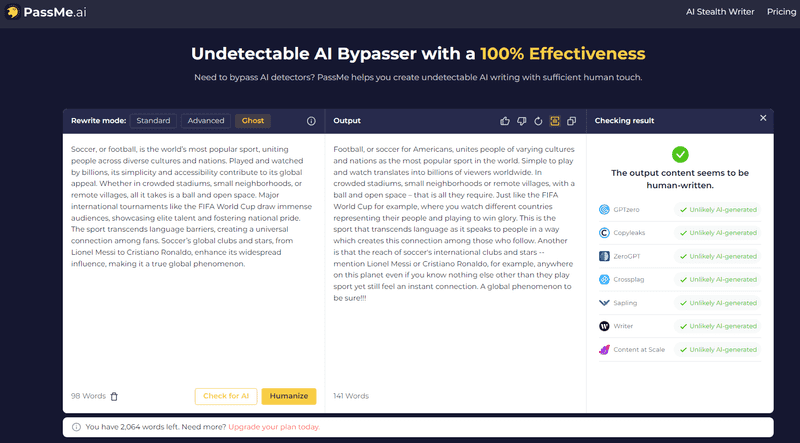Click ZeroGPT's Unlikely AI-generated badge
Screen dimensions: 800x443
tap(717, 256)
